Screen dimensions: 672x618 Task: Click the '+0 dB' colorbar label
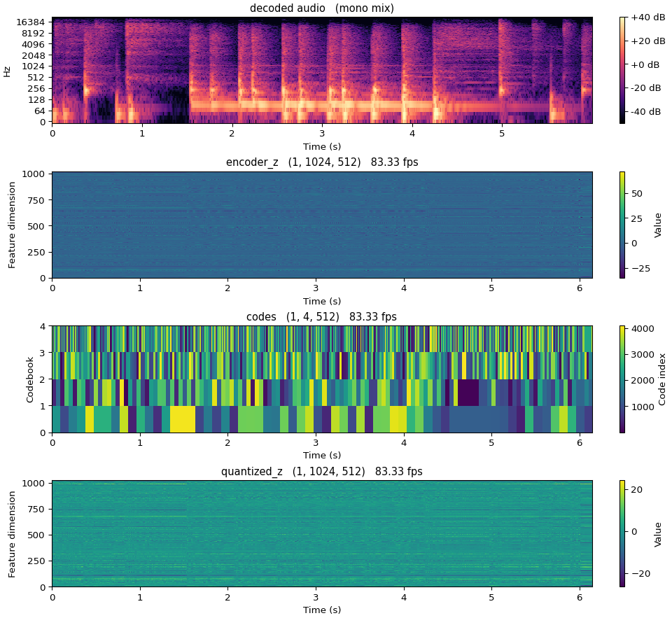click(x=645, y=64)
